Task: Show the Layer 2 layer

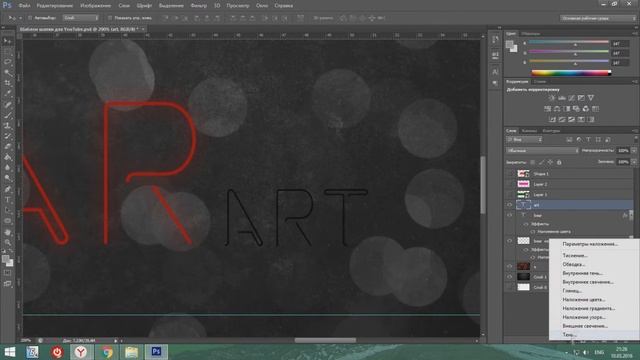Action: coord(509,184)
